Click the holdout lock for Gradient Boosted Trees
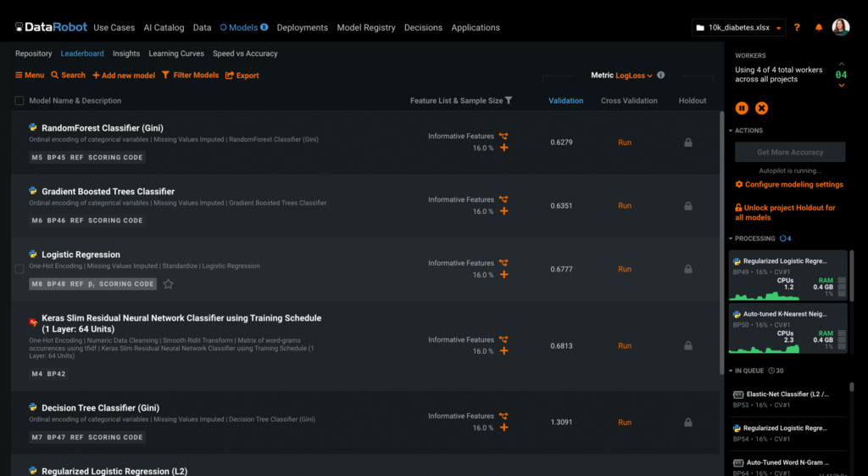Viewport: 868px width, 476px height. (x=688, y=205)
